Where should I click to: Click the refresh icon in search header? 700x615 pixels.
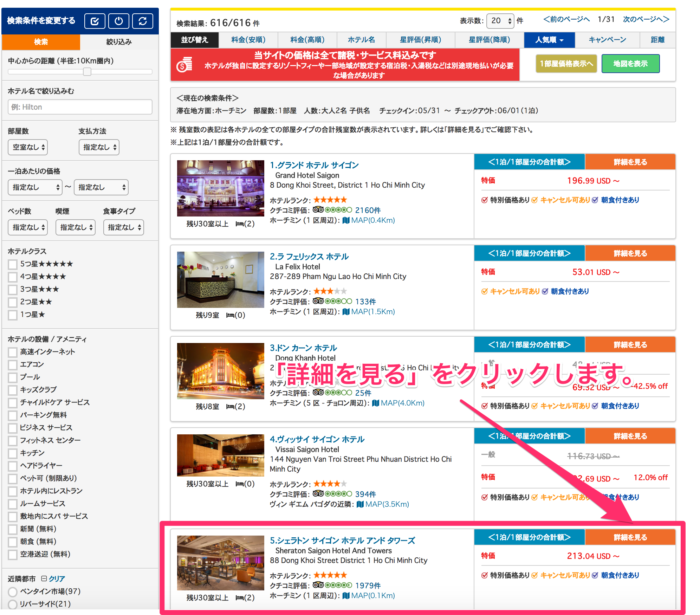coord(143,21)
